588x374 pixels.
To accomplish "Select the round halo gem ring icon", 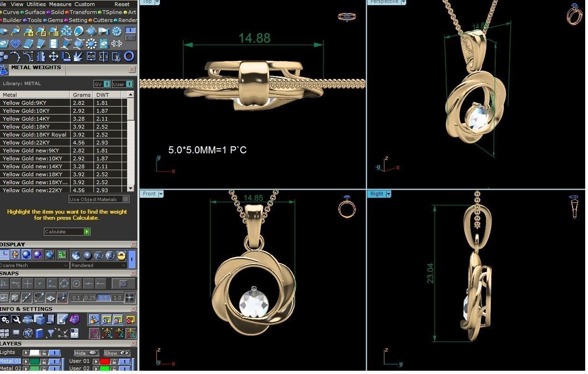I will 117,31.
